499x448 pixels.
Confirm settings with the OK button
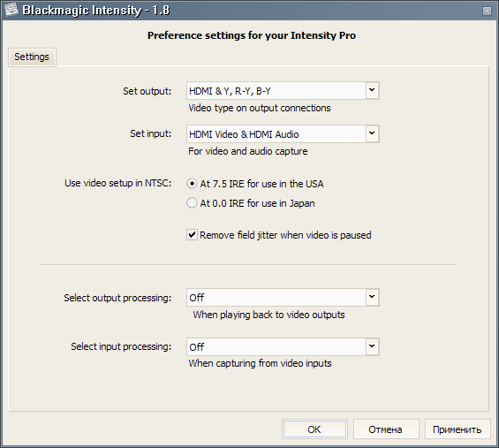pyautogui.click(x=314, y=429)
